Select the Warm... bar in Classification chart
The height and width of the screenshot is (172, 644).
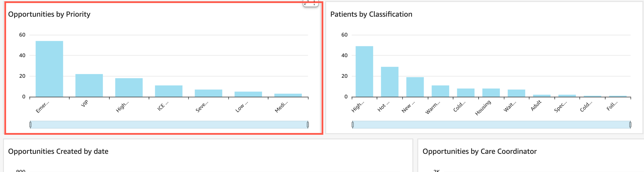(x=440, y=91)
